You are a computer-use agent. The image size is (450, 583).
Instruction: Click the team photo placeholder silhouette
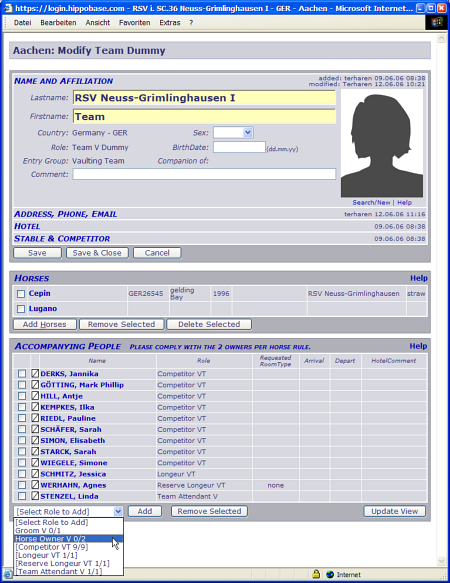[x=382, y=144]
